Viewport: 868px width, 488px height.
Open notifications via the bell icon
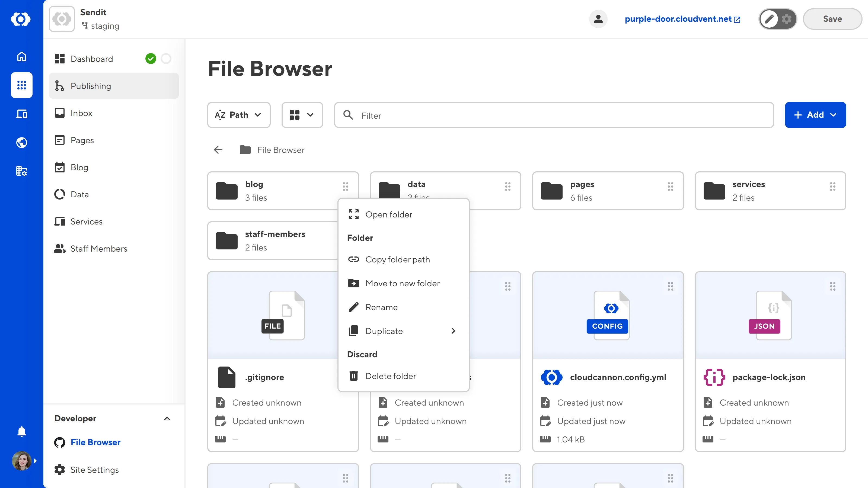[x=21, y=431]
